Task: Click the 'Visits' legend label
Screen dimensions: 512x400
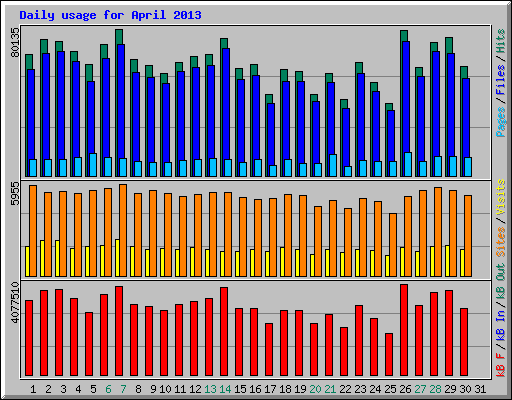Action: [x=501, y=197]
